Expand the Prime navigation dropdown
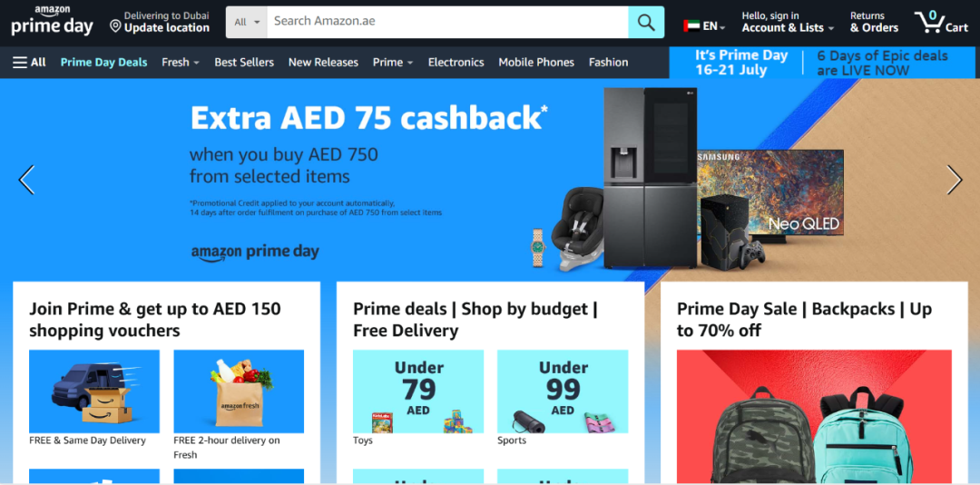This screenshot has width=980, height=485. click(393, 62)
